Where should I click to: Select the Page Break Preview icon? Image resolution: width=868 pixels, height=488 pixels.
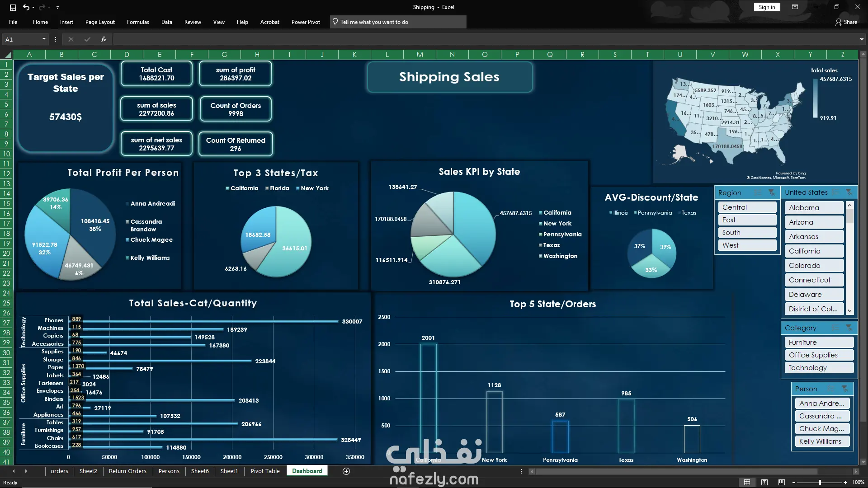tap(782, 483)
